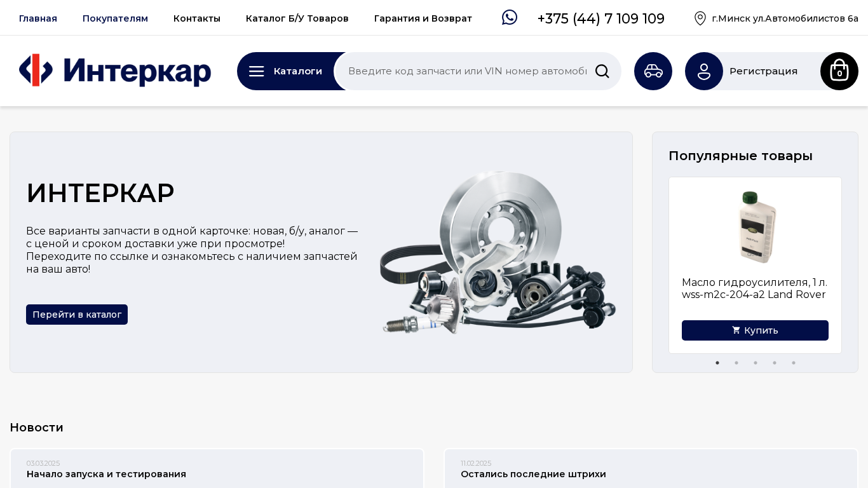Click Перейти в каталог button
Image resolution: width=868 pixels, height=488 pixels.
[x=77, y=315]
